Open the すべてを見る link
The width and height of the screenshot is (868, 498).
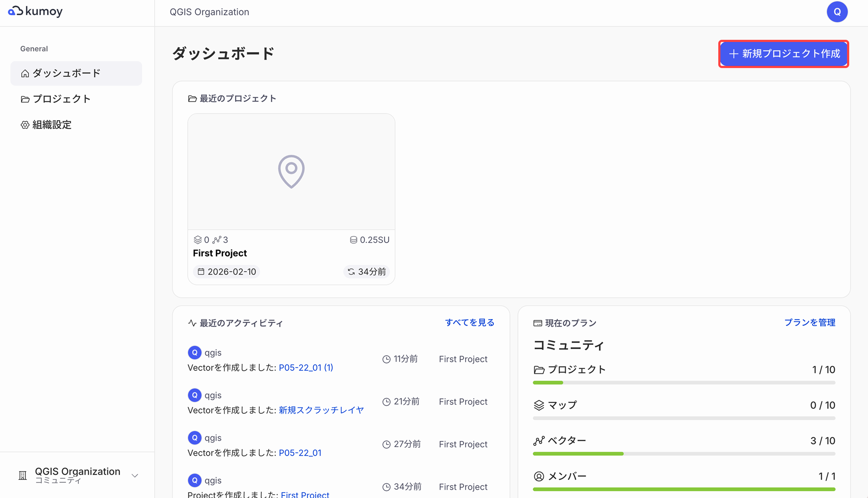coord(469,322)
